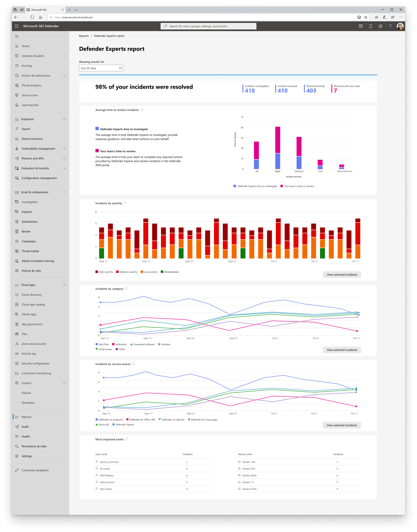Expand Partners and APIs section
The image size is (417, 532).
coord(64,158)
